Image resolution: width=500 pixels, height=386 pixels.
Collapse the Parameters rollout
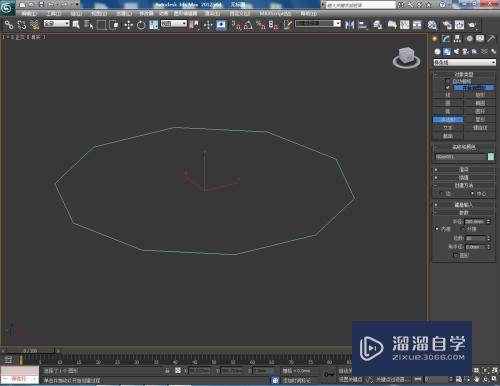pyautogui.click(x=464, y=213)
